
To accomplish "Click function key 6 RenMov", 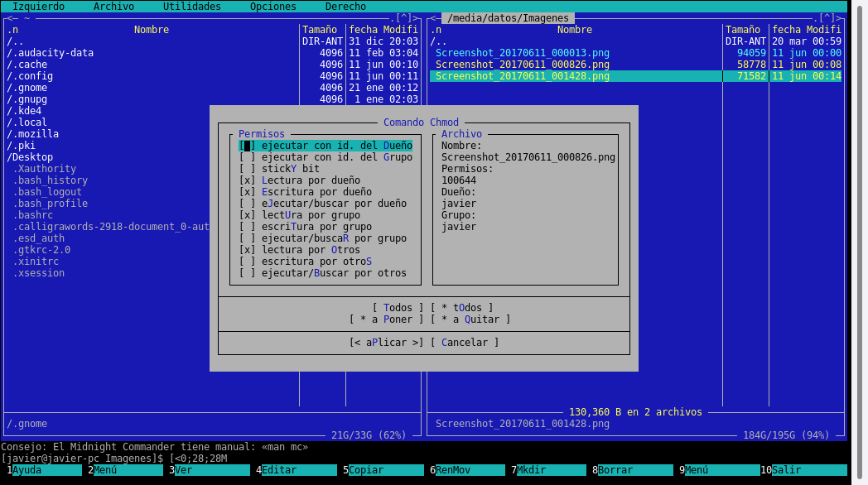I will 467,470.
